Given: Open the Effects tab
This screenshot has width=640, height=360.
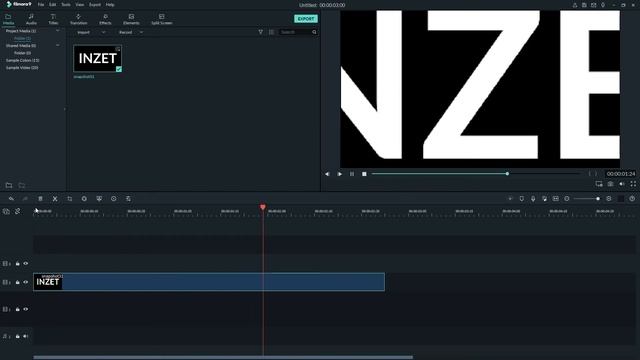Looking at the screenshot, I should click(x=105, y=19).
